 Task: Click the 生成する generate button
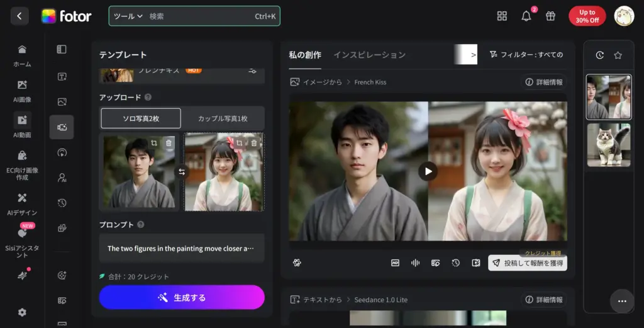[182, 297]
